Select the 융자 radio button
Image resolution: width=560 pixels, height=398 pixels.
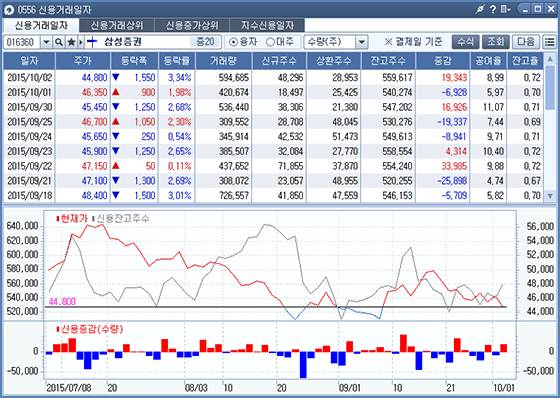click(x=233, y=42)
